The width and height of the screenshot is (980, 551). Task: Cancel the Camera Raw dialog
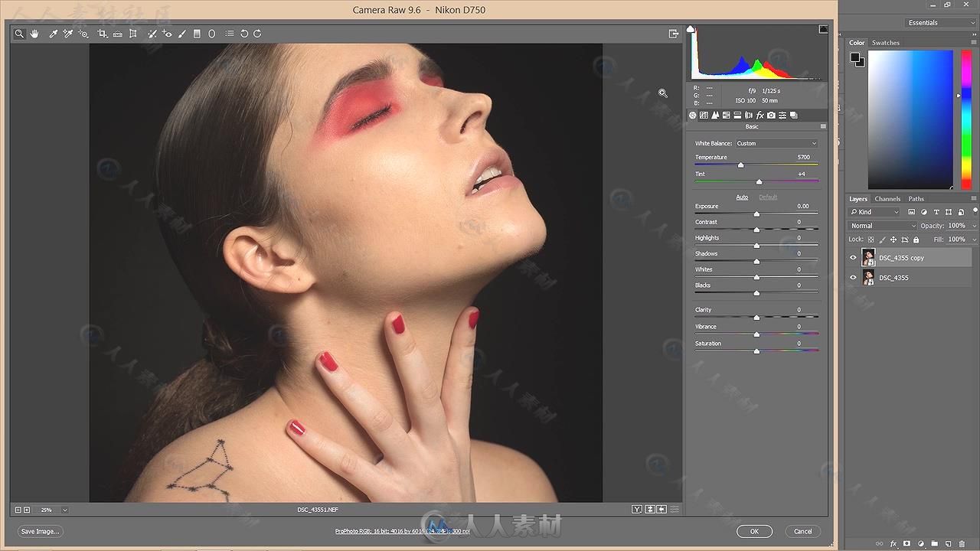pyautogui.click(x=802, y=531)
